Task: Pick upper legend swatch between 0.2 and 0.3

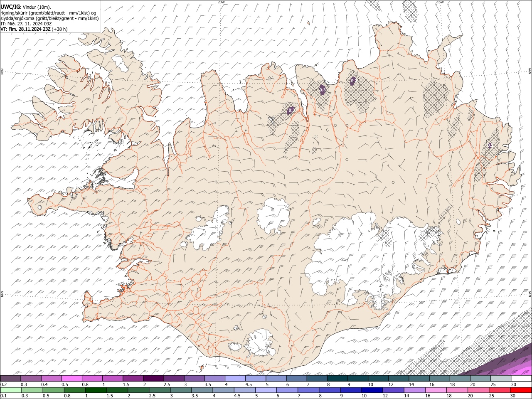Action: (10, 379)
